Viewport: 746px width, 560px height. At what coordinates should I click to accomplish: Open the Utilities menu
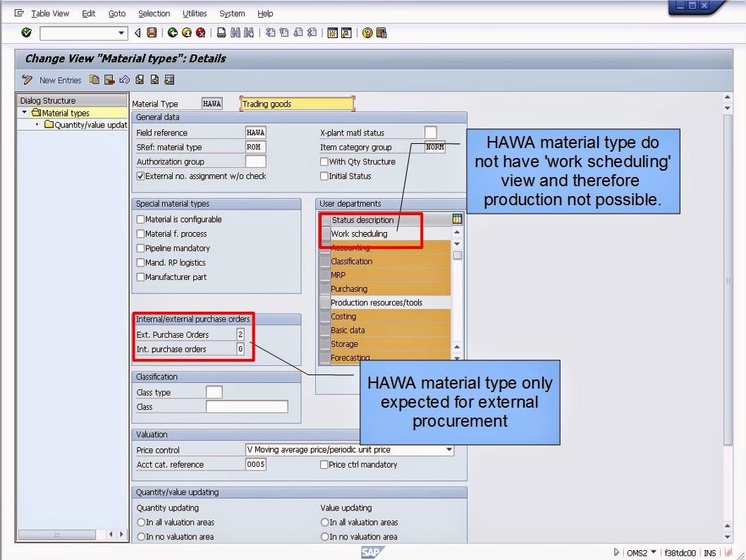coord(195,13)
